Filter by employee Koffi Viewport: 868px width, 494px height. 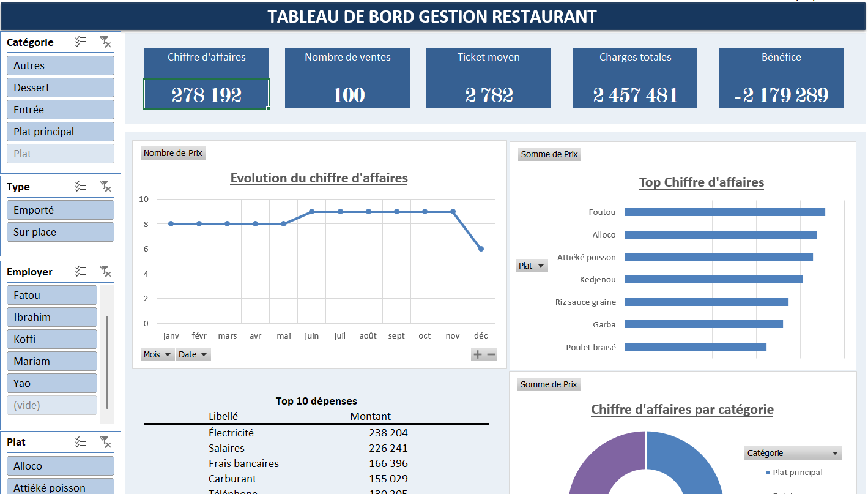point(52,339)
